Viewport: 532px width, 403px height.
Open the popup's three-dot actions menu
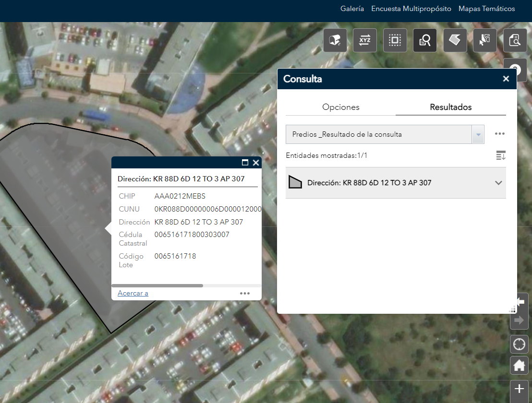click(245, 293)
